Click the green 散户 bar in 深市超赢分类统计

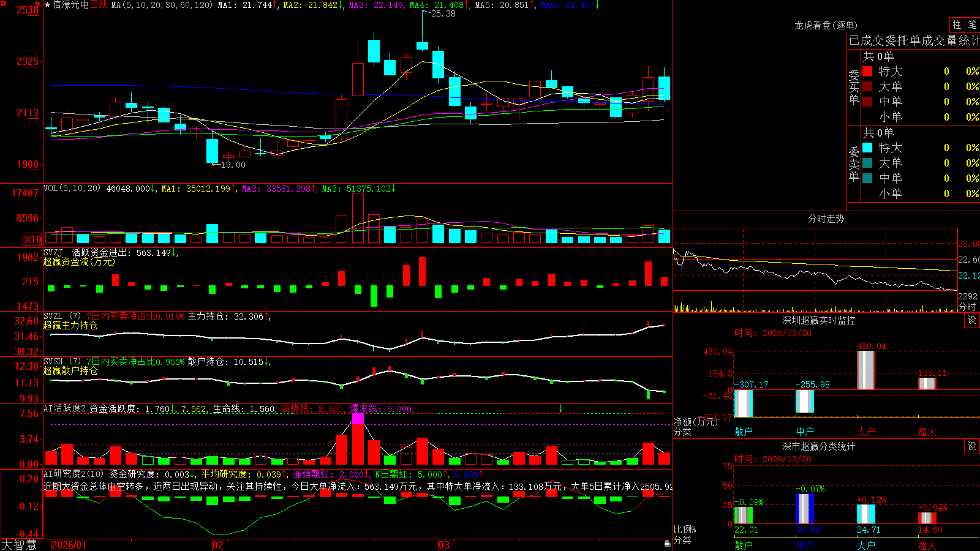tap(744, 515)
